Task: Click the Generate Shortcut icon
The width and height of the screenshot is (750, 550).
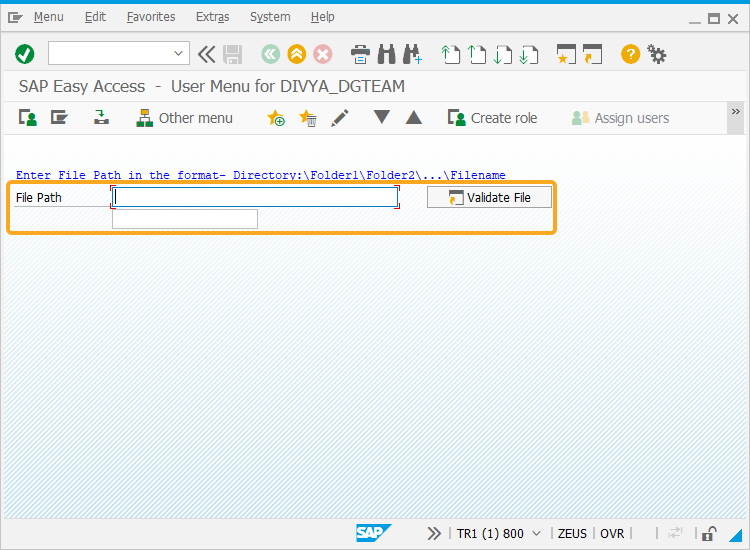Action: click(592, 54)
